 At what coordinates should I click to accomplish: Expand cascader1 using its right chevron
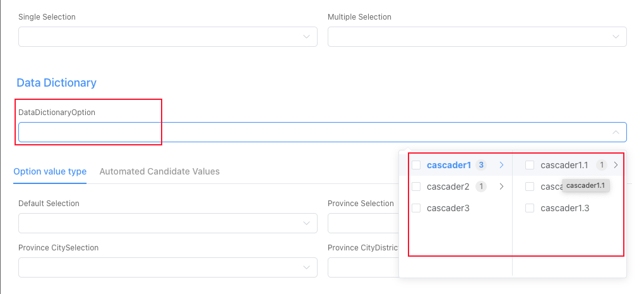coord(501,165)
